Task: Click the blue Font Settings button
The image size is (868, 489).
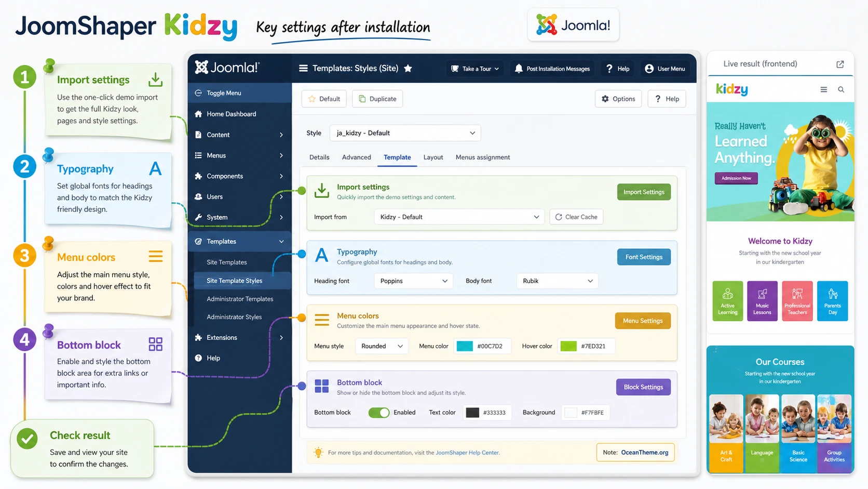Action: click(644, 257)
